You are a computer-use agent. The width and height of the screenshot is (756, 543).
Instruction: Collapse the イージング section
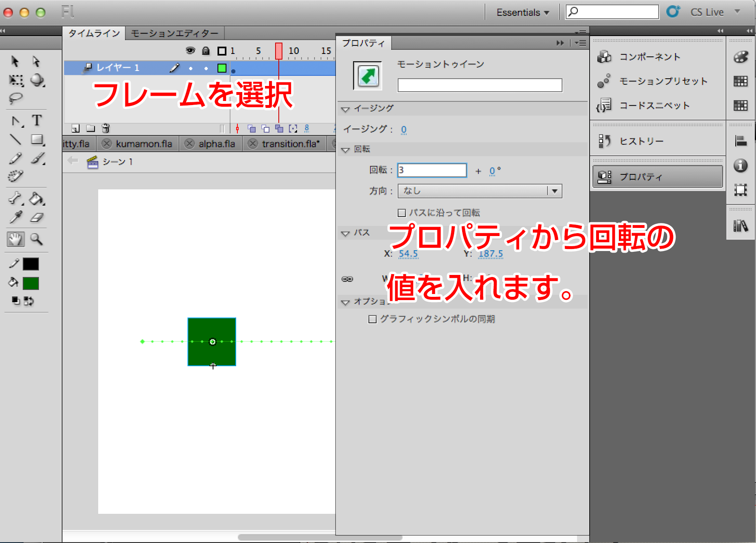click(345, 109)
